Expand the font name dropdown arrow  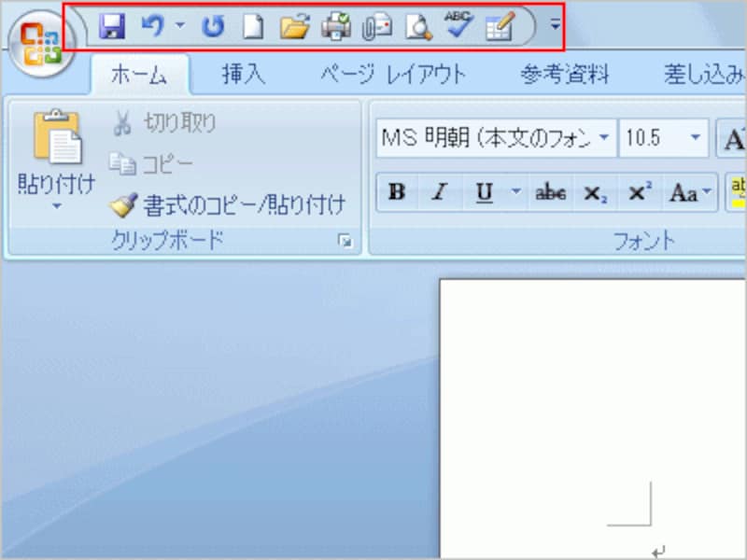[604, 138]
